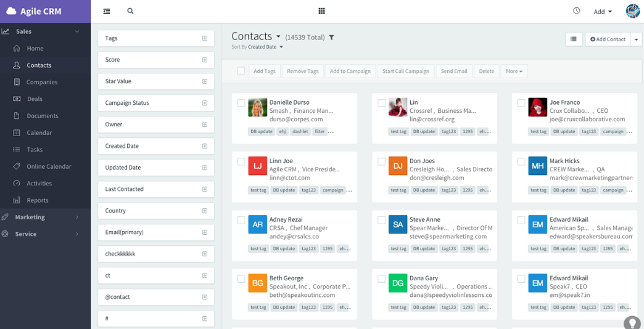Go to Online Calendar
The image size is (644, 329).
[49, 166]
